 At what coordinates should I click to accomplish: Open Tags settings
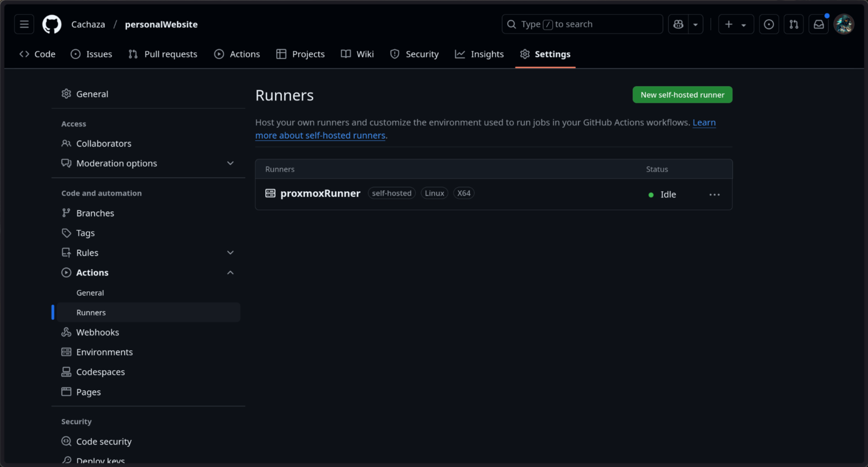click(148, 233)
